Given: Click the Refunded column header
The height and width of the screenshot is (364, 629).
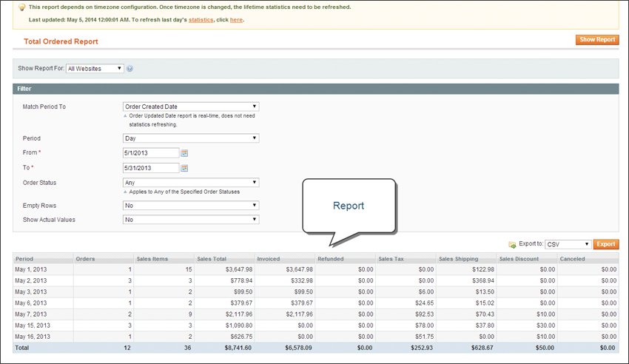Looking at the screenshot, I should point(346,258).
